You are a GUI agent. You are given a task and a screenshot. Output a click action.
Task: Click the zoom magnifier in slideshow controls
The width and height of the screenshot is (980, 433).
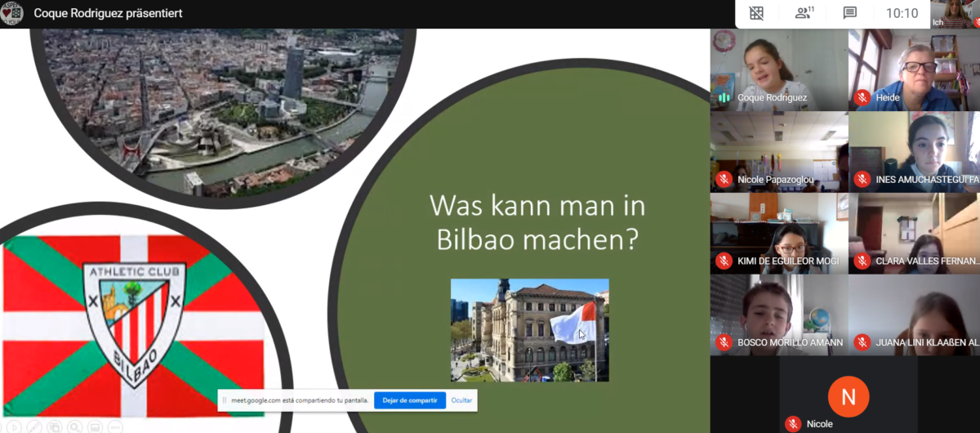pyautogui.click(x=75, y=427)
